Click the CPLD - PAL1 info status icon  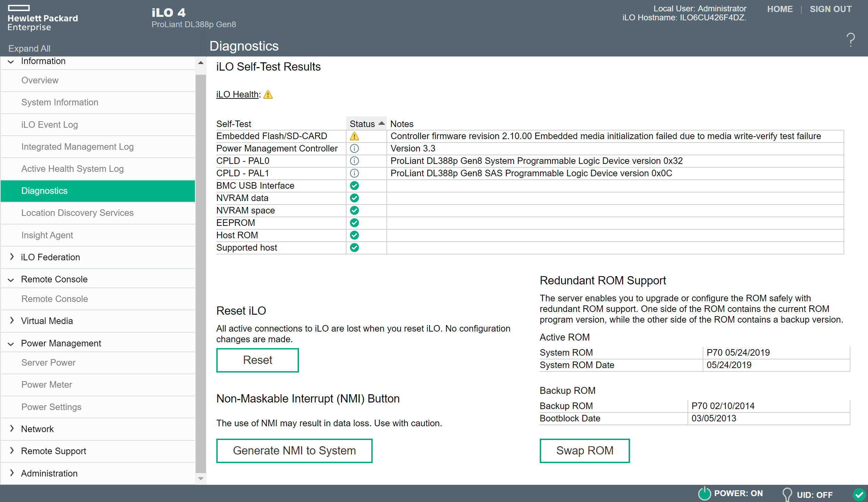click(x=354, y=174)
